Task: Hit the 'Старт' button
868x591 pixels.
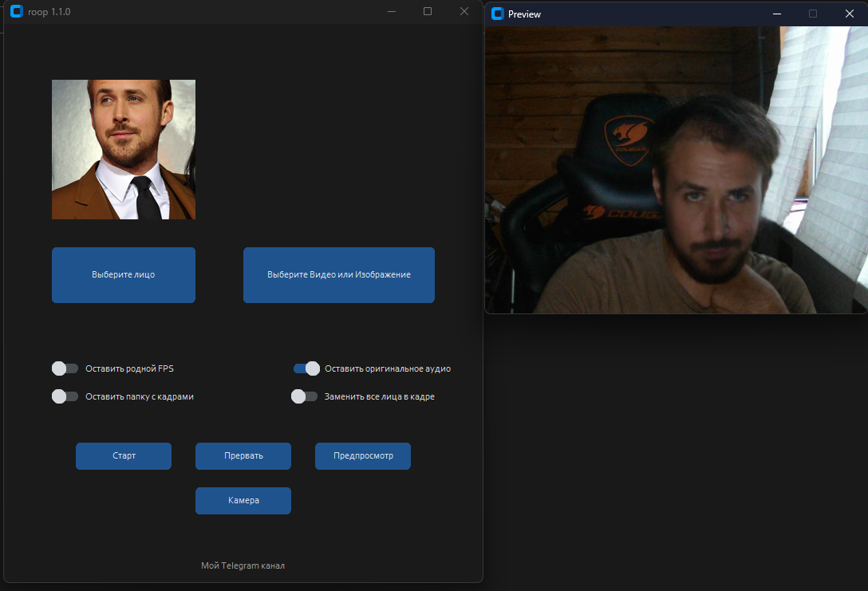Action: (124, 456)
